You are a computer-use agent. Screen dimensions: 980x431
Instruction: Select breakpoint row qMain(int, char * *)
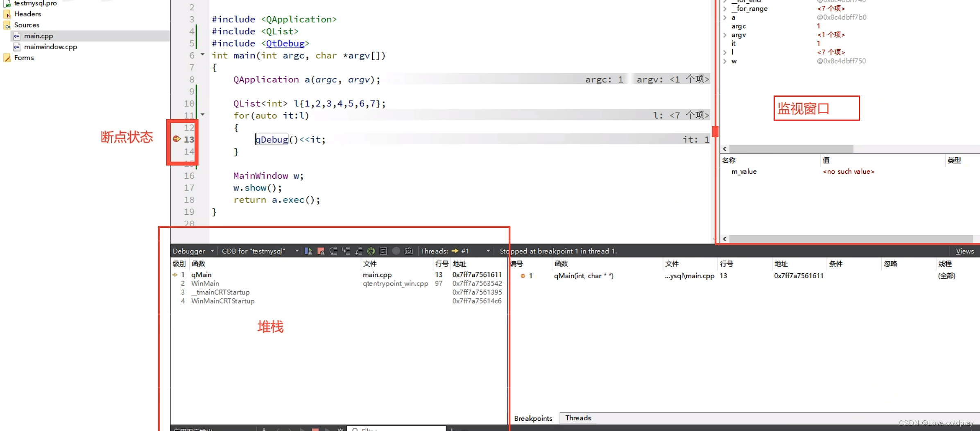584,276
